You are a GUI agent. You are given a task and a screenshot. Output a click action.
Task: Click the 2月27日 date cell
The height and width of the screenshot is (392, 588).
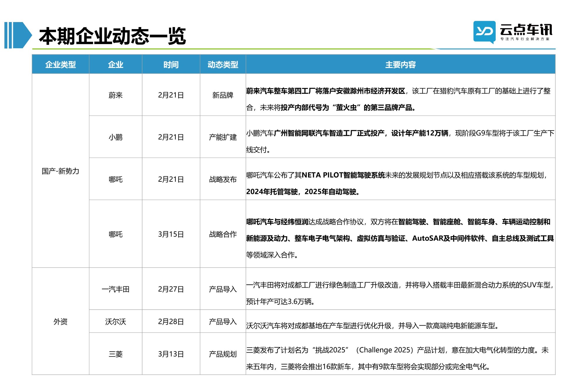click(x=171, y=289)
